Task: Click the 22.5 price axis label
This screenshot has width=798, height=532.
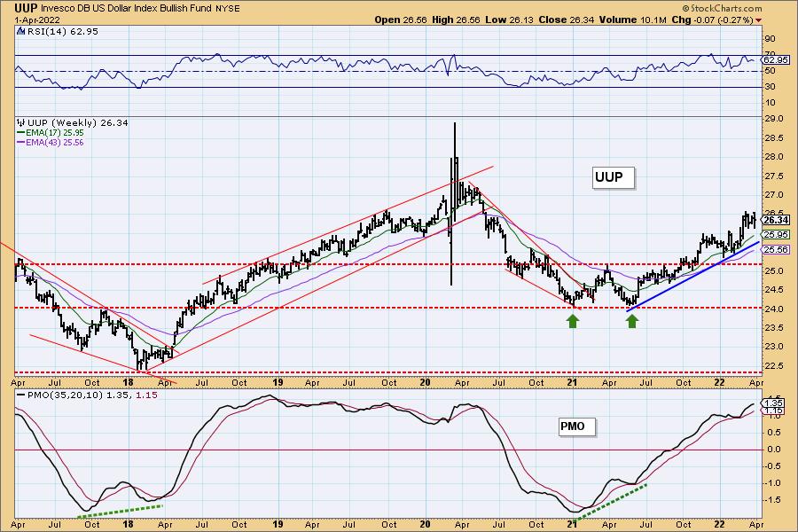Action: 773,365
